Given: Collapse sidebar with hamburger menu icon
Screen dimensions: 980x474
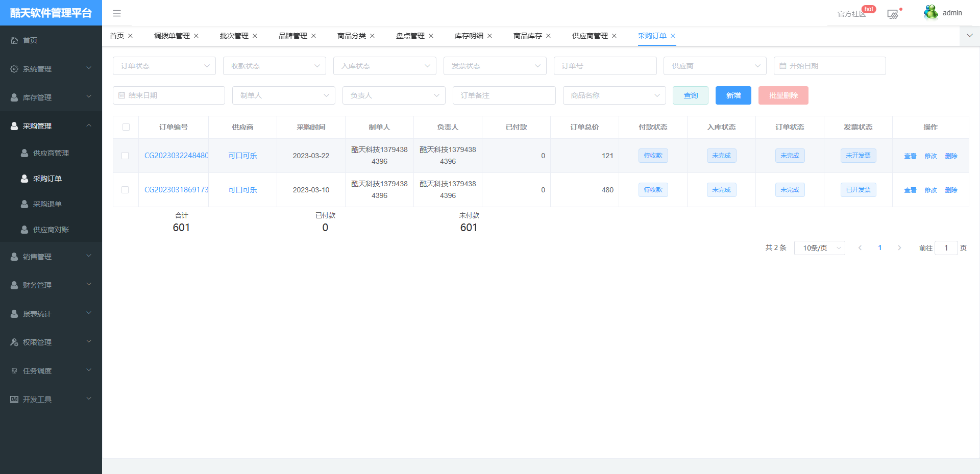Looking at the screenshot, I should tap(117, 13).
